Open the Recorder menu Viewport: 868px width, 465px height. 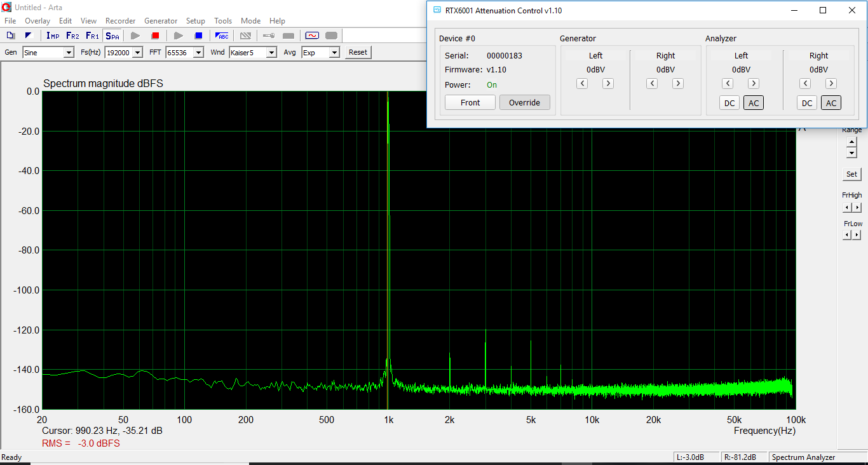click(121, 21)
